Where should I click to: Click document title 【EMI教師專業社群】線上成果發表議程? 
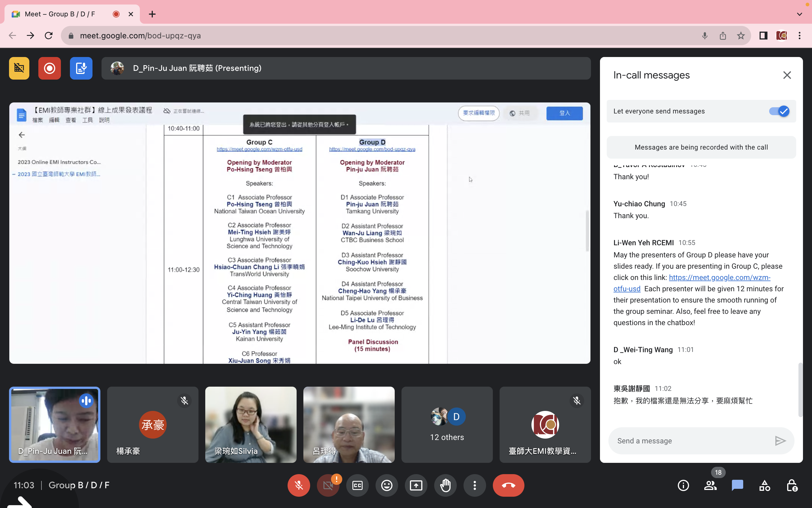coord(92,110)
